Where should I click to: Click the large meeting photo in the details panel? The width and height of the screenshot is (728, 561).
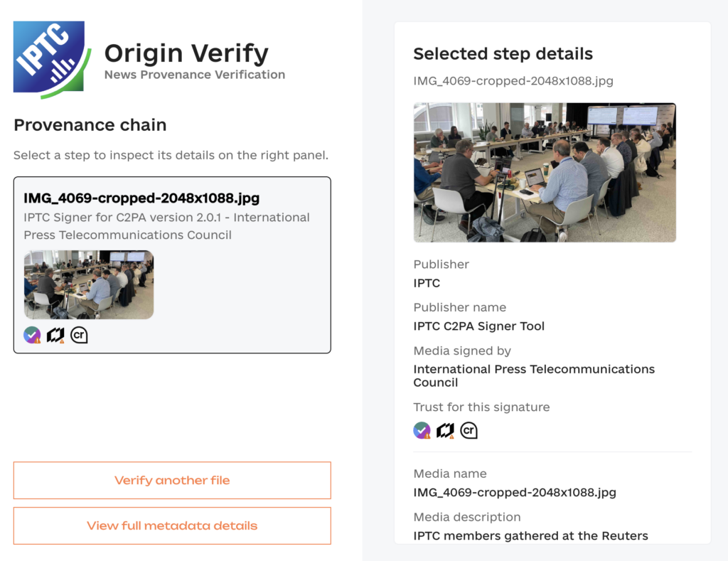(x=545, y=172)
